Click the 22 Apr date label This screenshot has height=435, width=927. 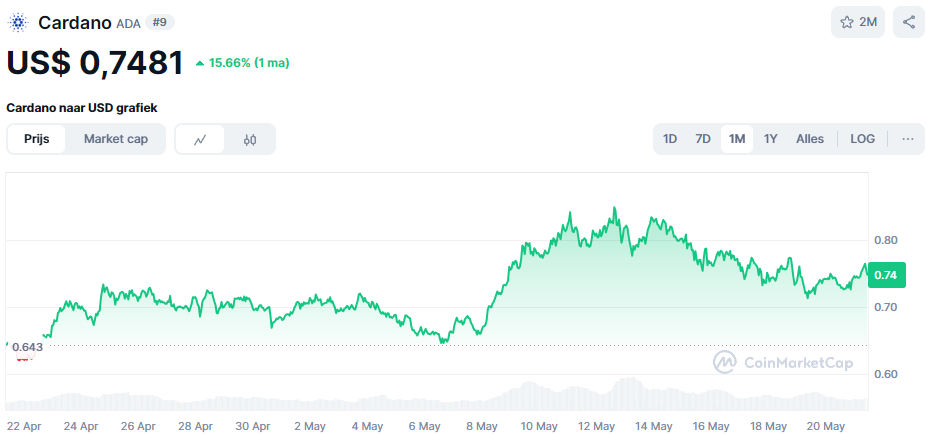pyautogui.click(x=23, y=426)
